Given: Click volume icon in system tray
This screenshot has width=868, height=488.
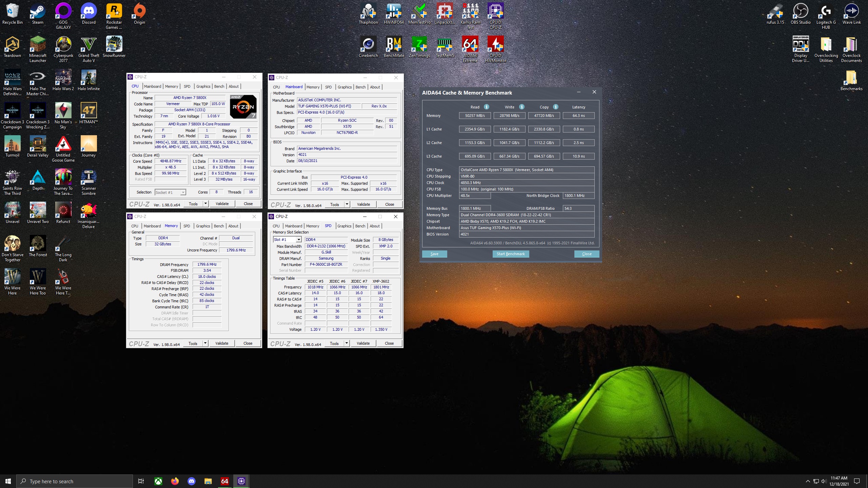Looking at the screenshot, I should [x=824, y=481].
